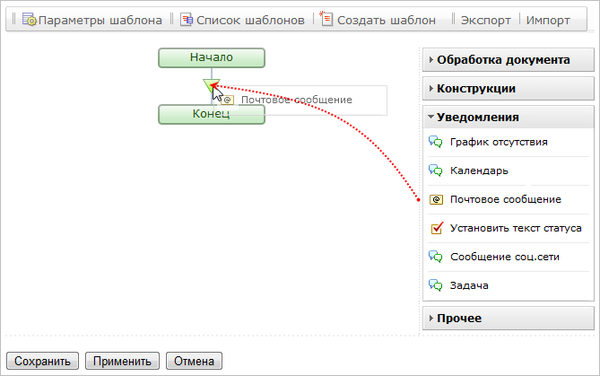
Task: Click the Задача chat icon
Action: point(435,285)
